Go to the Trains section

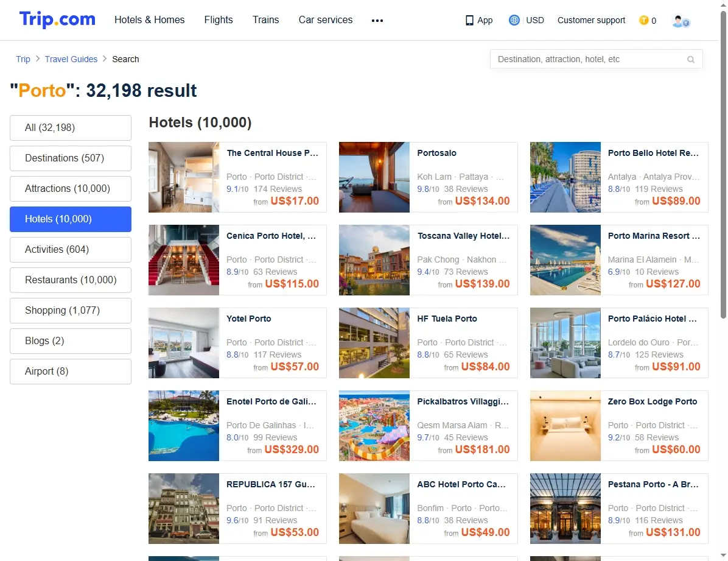pyautogui.click(x=265, y=19)
